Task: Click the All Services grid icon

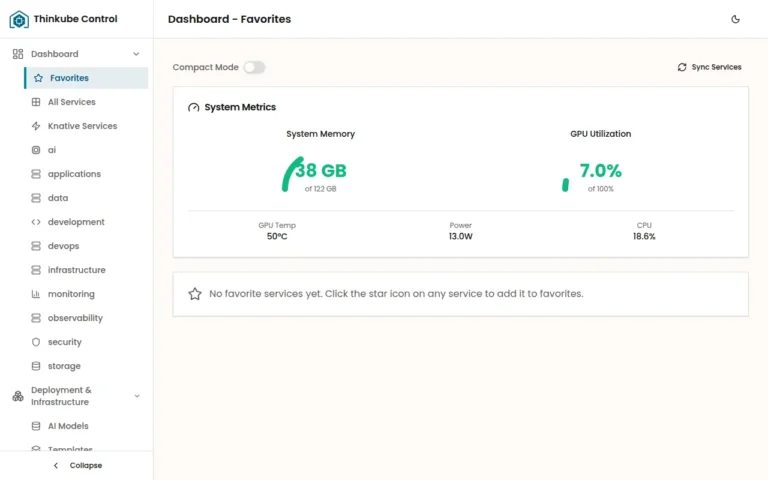Action: click(x=36, y=102)
